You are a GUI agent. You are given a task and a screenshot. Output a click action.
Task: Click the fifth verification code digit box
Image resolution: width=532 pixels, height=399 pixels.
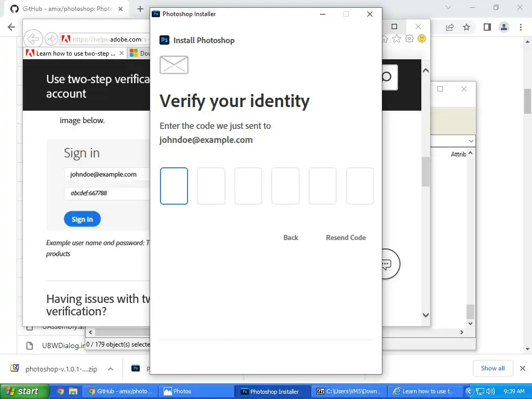[323, 186]
